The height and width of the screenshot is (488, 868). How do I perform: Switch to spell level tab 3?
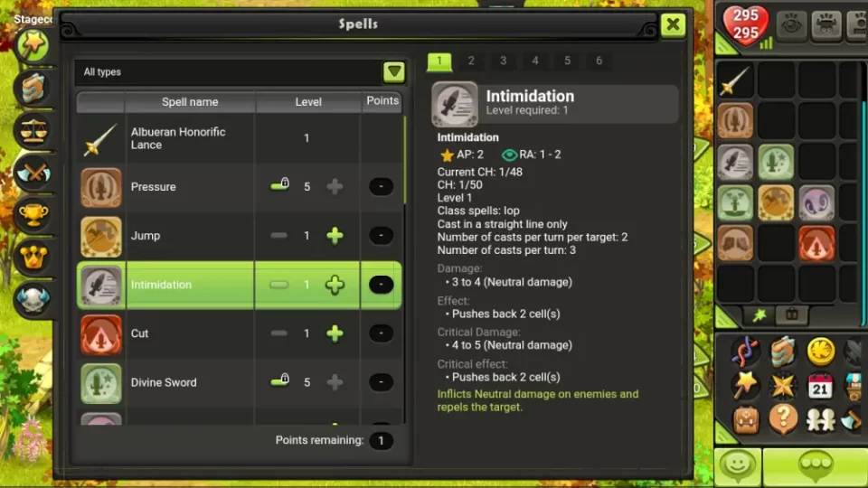tap(504, 61)
